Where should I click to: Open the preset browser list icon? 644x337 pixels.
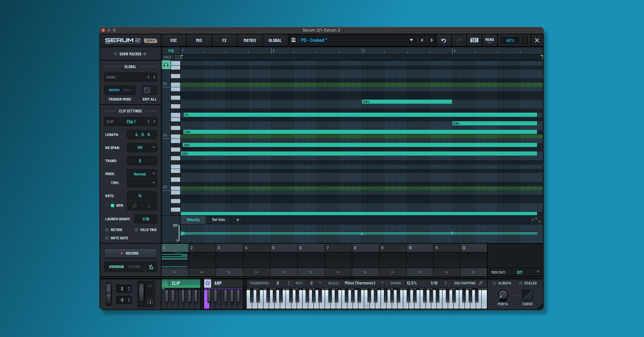(x=474, y=40)
